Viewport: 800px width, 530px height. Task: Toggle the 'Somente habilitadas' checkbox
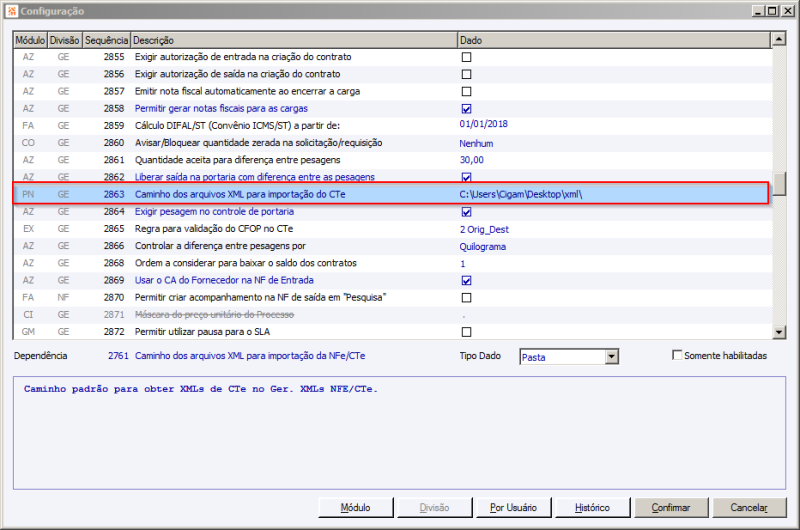tap(677, 355)
